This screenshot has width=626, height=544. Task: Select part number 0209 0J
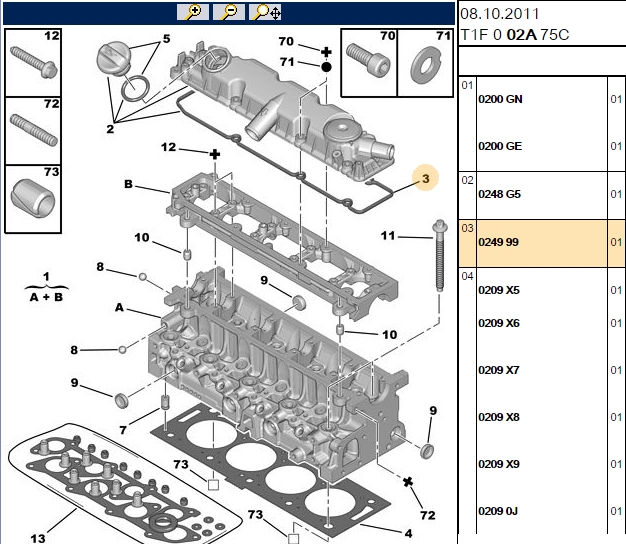[x=498, y=511]
